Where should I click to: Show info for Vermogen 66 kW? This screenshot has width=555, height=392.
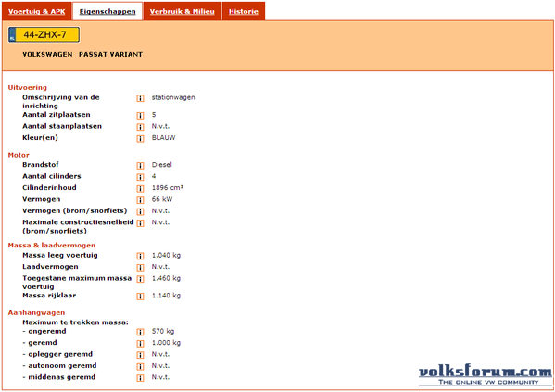pos(140,200)
